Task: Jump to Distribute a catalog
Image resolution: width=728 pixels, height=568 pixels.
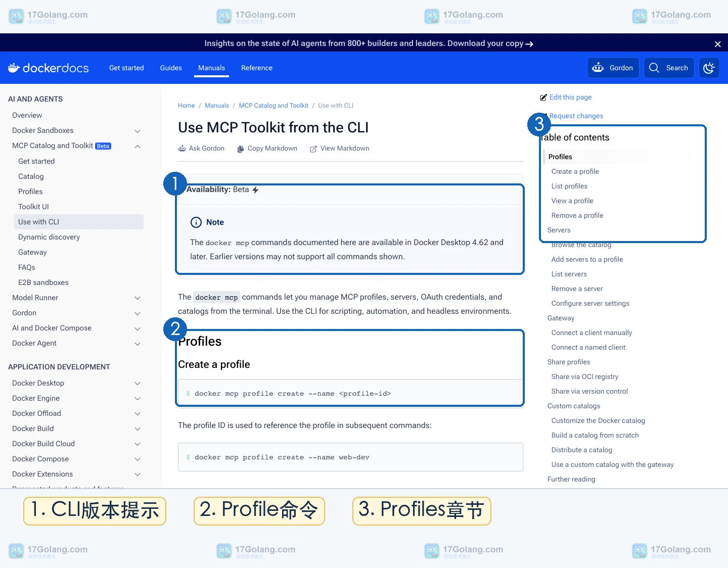Action: 582,450
